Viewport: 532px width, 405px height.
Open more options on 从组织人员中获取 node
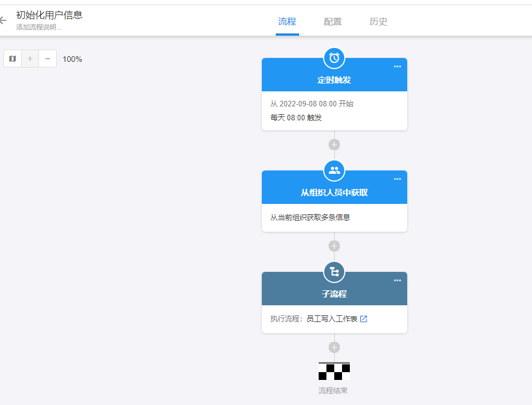pyautogui.click(x=397, y=179)
